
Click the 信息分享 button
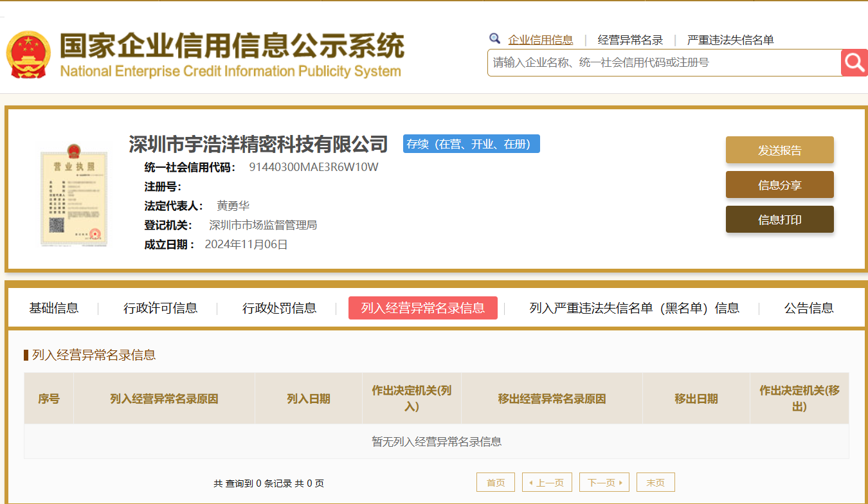[x=779, y=185]
